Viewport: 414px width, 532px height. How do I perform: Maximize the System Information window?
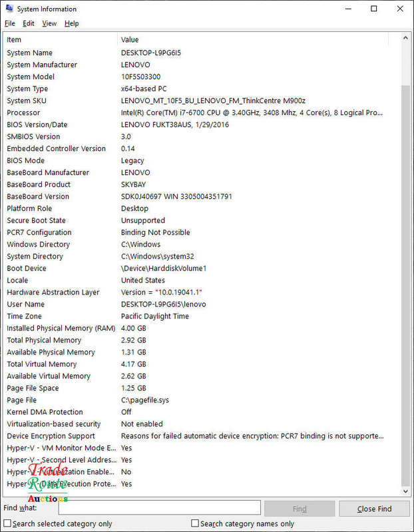click(374, 9)
